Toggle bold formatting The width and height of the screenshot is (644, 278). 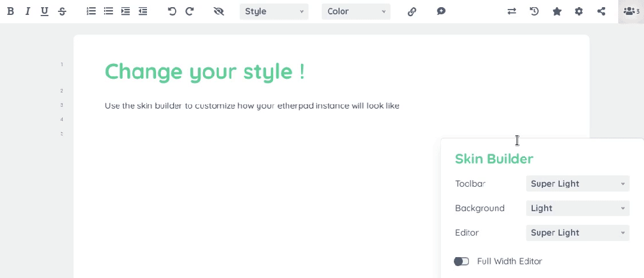(11, 11)
